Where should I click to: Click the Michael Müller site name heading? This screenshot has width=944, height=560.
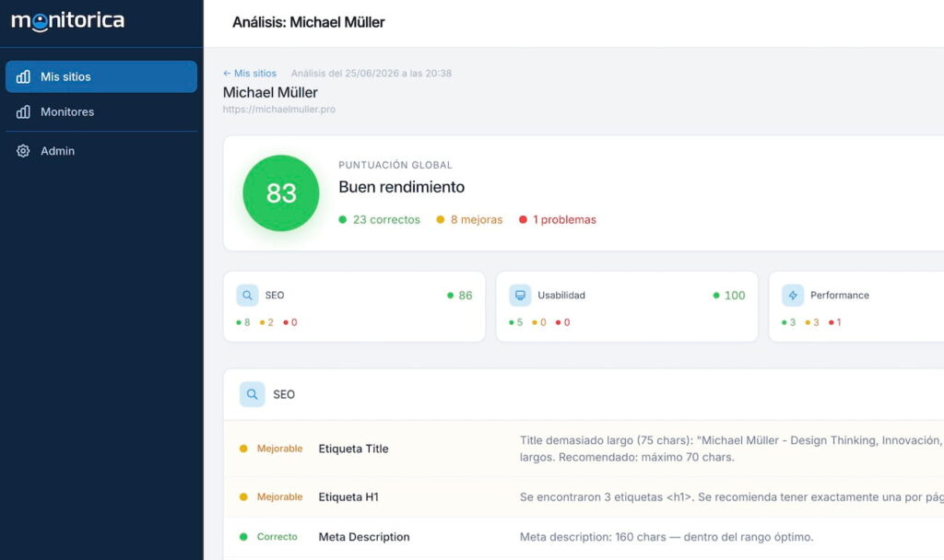coord(270,93)
